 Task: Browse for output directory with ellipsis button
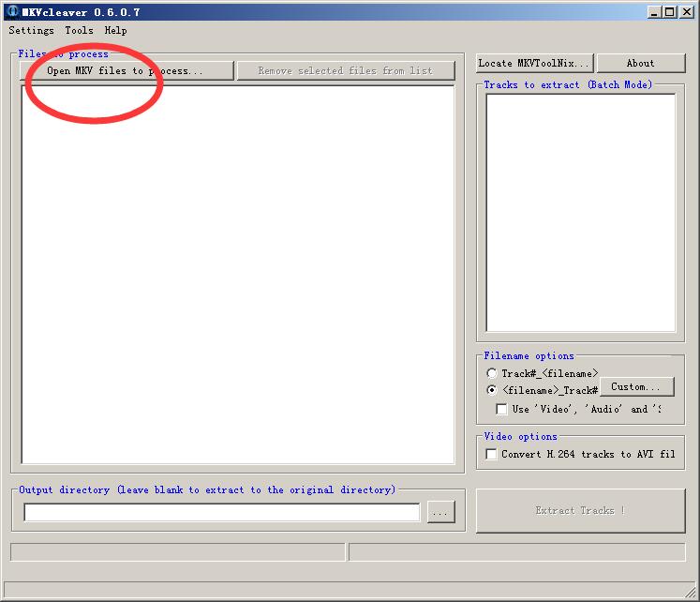pyautogui.click(x=440, y=512)
